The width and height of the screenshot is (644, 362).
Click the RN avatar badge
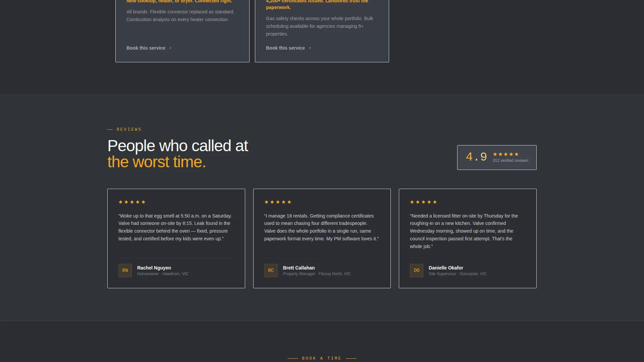coord(125,270)
